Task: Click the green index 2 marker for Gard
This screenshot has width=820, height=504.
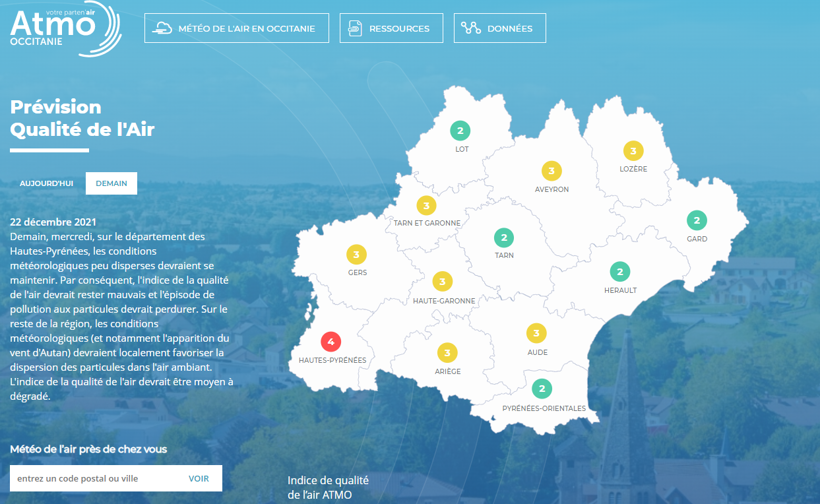Action: coord(697,220)
